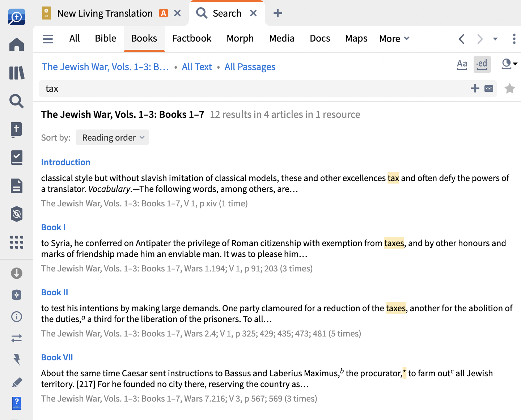Toggle the Aa match case option
Image resolution: width=521 pixels, height=420 pixels.
pos(462,64)
